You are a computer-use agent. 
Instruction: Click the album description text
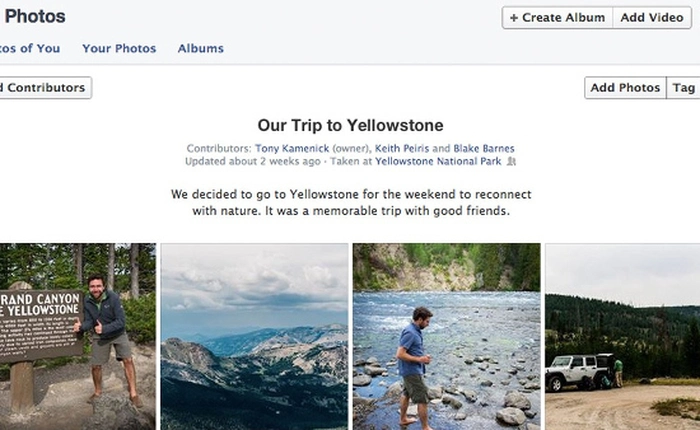tap(350, 202)
